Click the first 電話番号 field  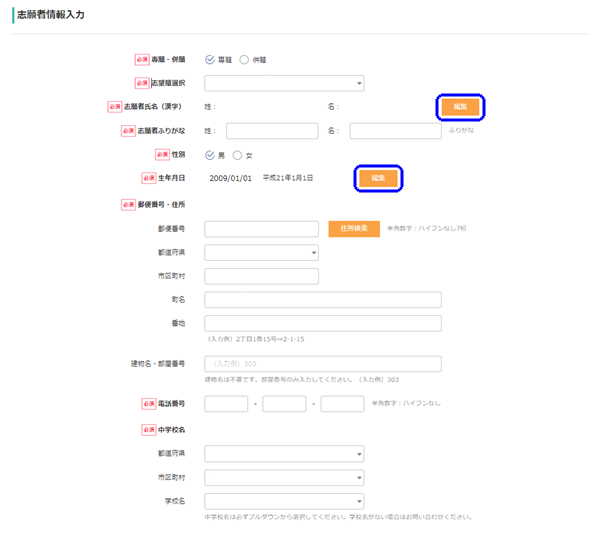coord(226,404)
